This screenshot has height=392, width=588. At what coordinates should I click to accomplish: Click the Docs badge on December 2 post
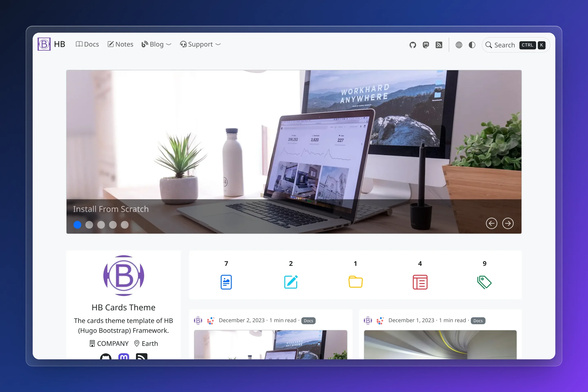[x=308, y=321]
